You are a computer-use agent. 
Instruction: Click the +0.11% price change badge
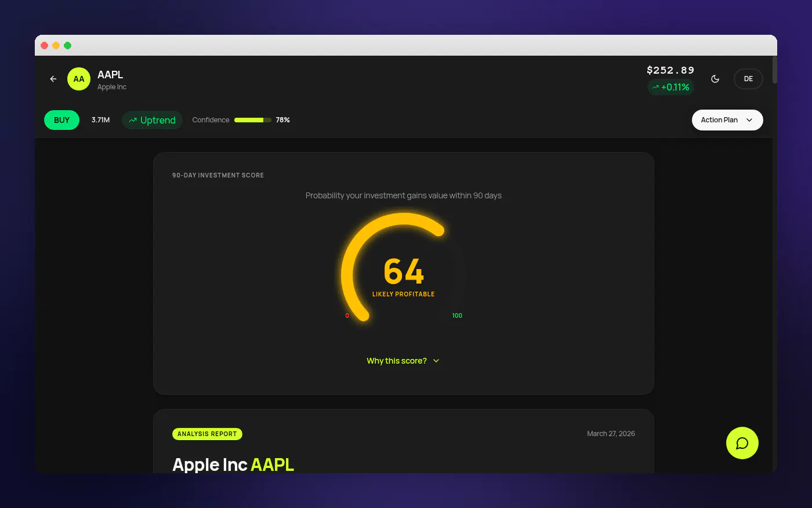[670, 87]
